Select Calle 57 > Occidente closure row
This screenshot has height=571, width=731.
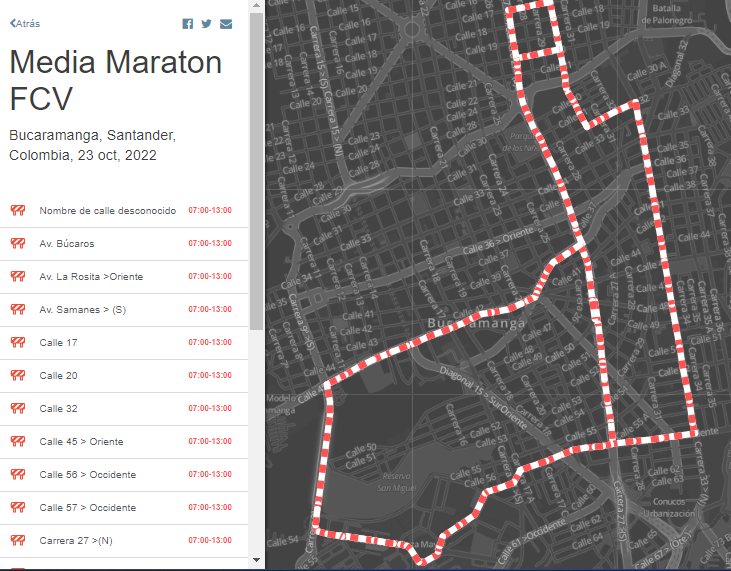[124, 508]
